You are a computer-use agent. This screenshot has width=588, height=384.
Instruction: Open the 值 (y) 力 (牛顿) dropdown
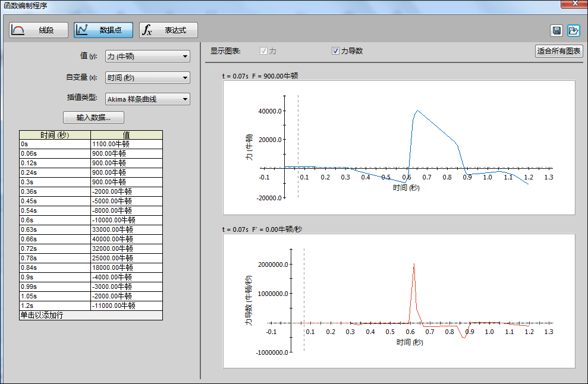coord(148,56)
